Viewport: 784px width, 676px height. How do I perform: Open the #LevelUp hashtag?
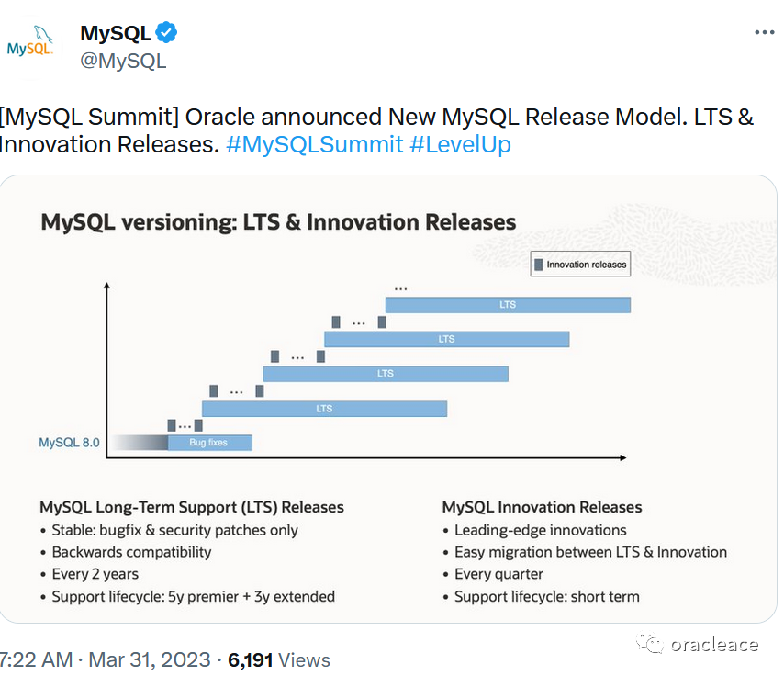[460, 143]
